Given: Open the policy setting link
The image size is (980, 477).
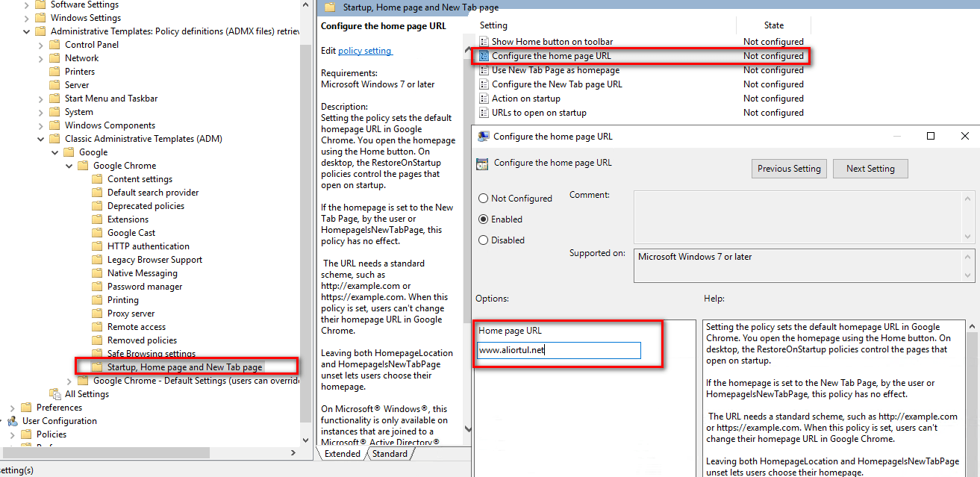Looking at the screenshot, I should pyautogui.click(x=365, y=51).
